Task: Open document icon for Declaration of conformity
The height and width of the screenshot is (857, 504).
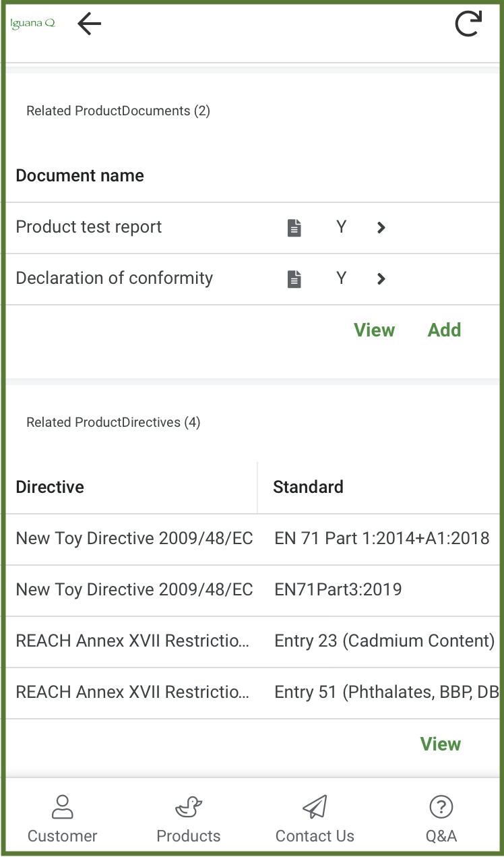Action: [x=294, y=279]
